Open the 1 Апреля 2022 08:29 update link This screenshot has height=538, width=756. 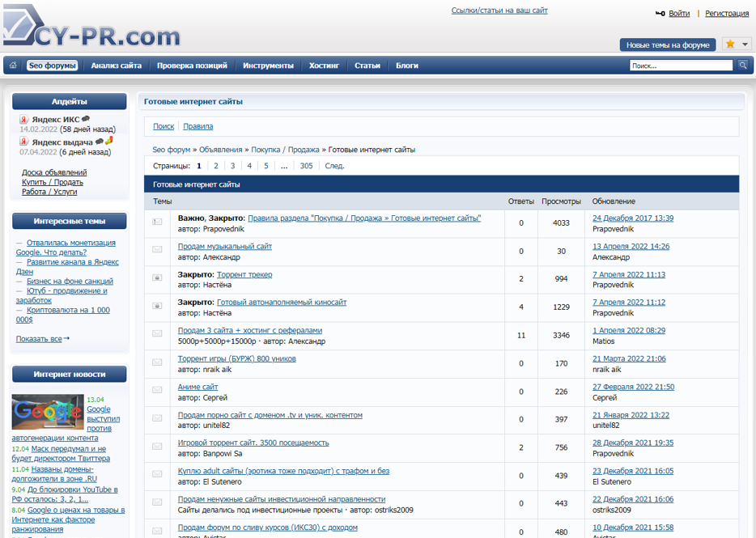coord(629,331)
